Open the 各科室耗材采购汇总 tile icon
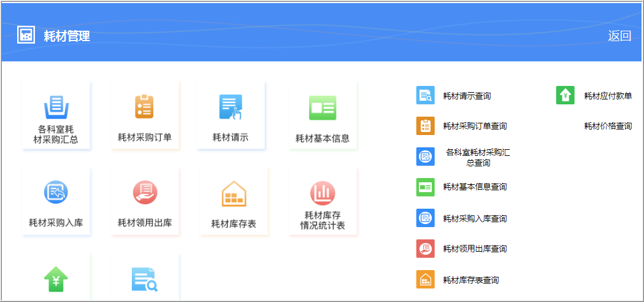 tap(56, 107)
